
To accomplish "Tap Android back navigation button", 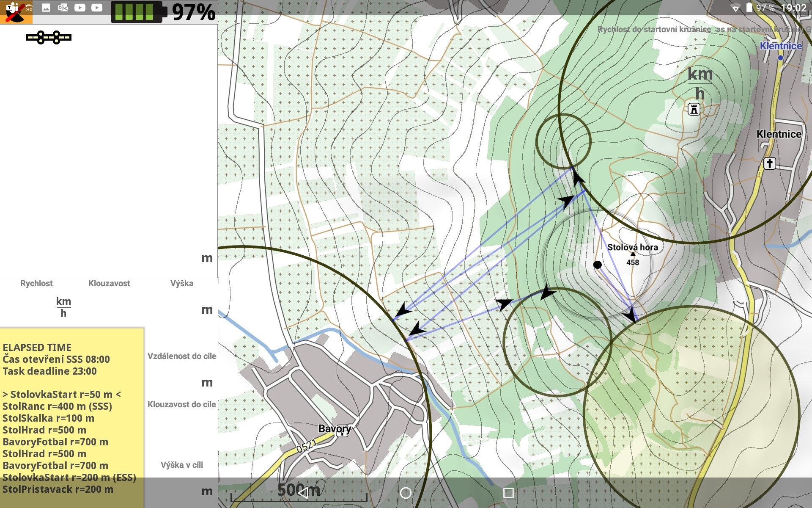I will click(303, 493).
